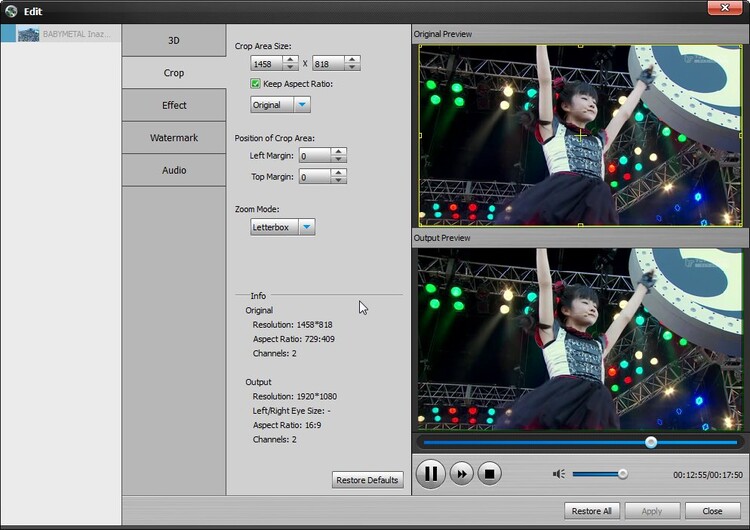
Task: Click the Original Preview panel header
Action: pyautogui.click(x=580, y=34)
